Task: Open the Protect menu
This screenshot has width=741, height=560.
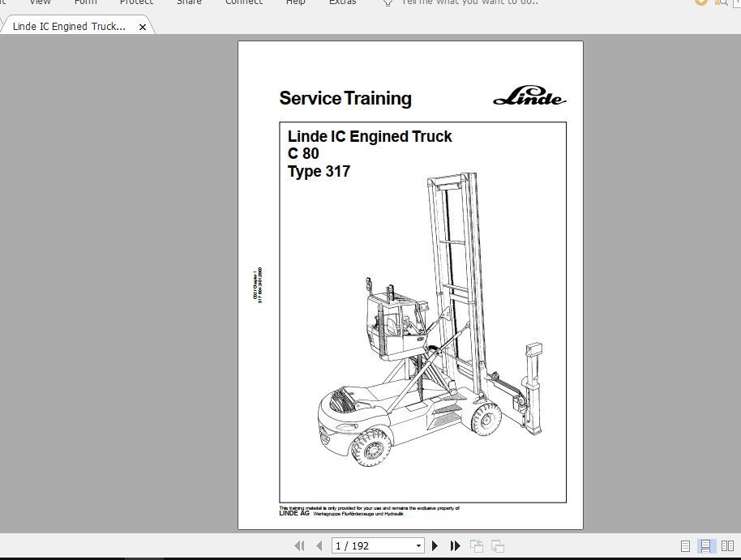Action: (x=136, y=2)
